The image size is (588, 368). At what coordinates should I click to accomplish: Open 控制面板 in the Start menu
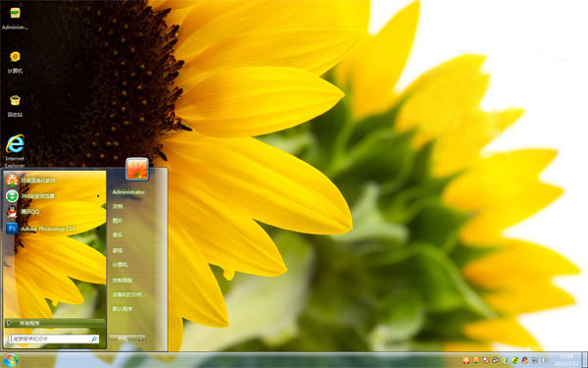(x=122, y=280)
